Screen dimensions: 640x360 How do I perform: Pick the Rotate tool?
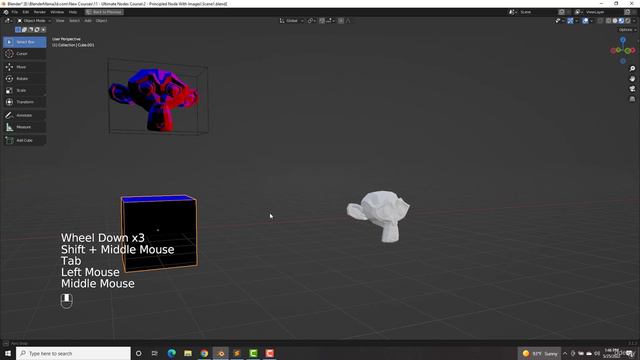(x=24, y=79)
